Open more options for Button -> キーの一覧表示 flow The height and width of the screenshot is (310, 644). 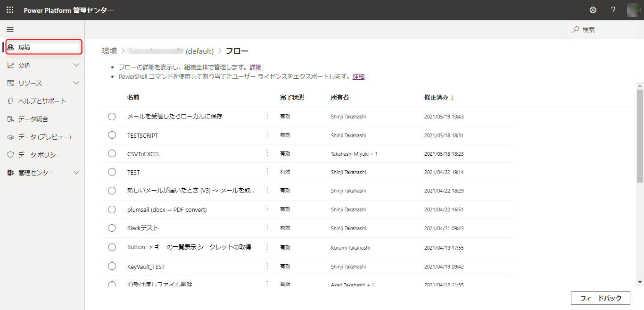[267, 246]
